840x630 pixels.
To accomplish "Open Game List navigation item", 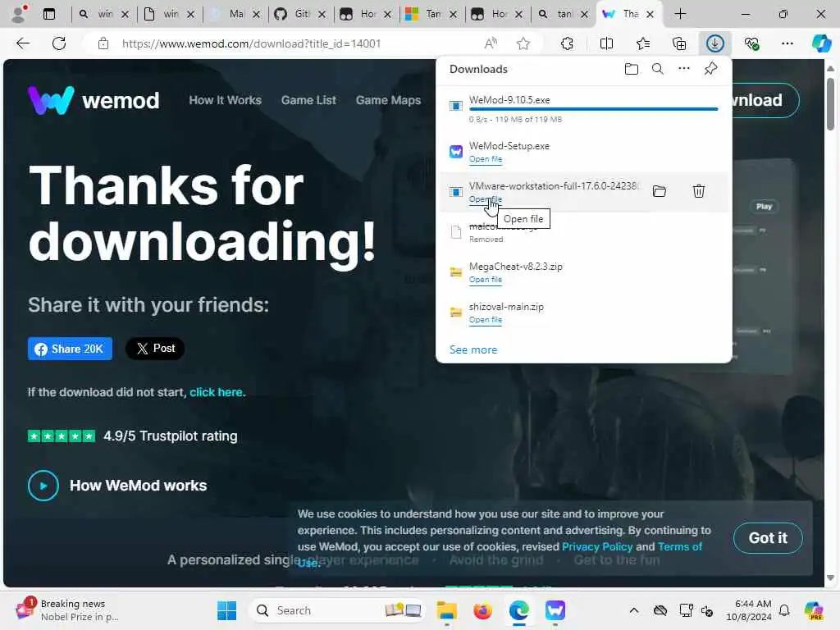I will pos(308,100).
